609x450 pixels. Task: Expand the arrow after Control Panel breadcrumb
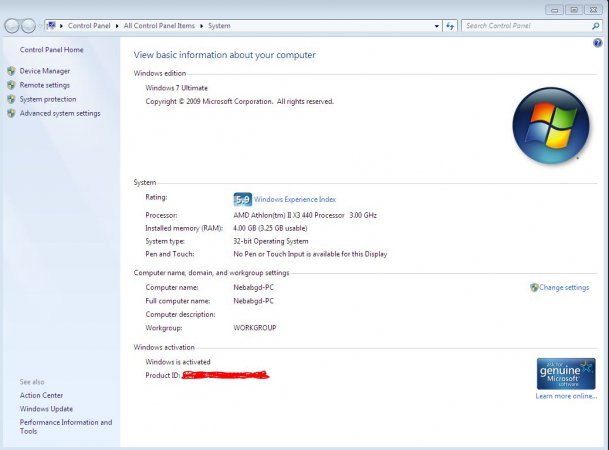[x=117, y=26]
